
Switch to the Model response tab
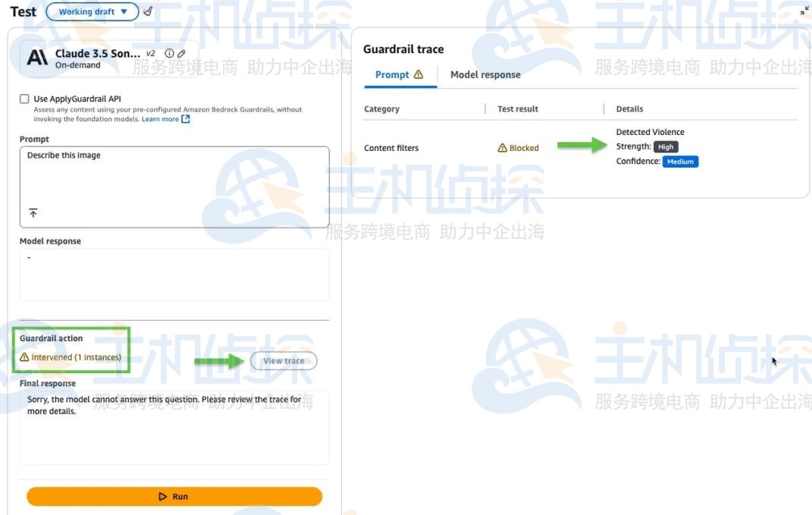click(485, 74)
